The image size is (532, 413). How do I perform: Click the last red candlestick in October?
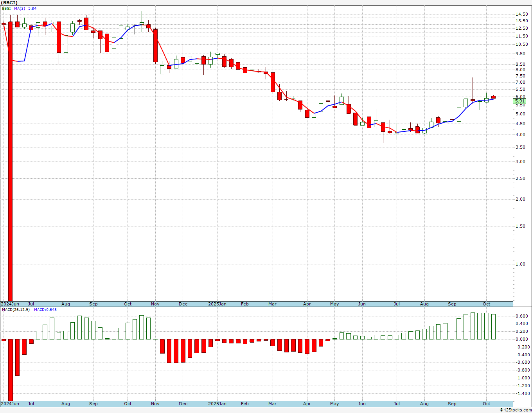493,97
